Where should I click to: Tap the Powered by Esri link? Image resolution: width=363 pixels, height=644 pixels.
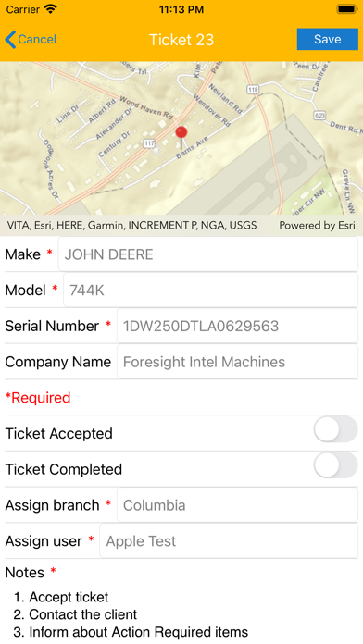(317, 225)
